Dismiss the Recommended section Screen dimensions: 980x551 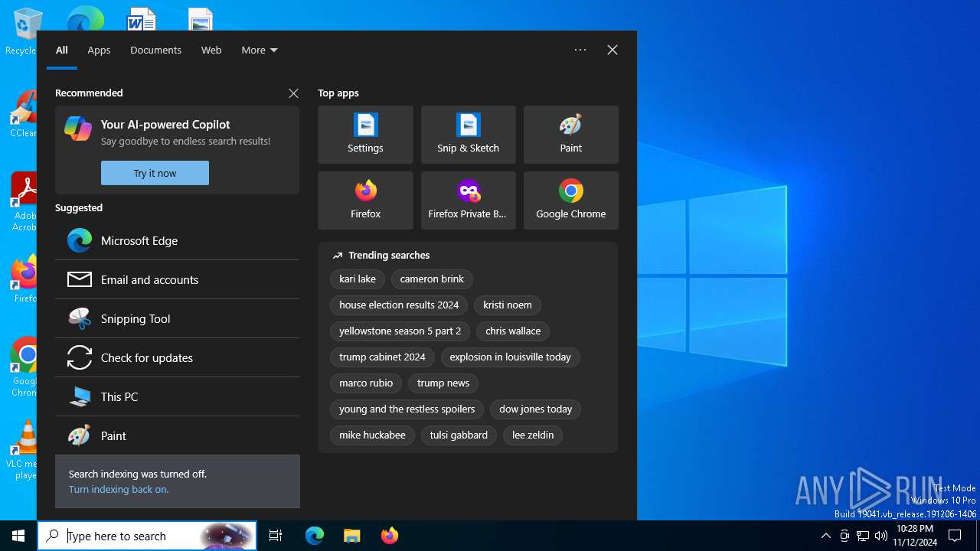click(x=293, y=93)
